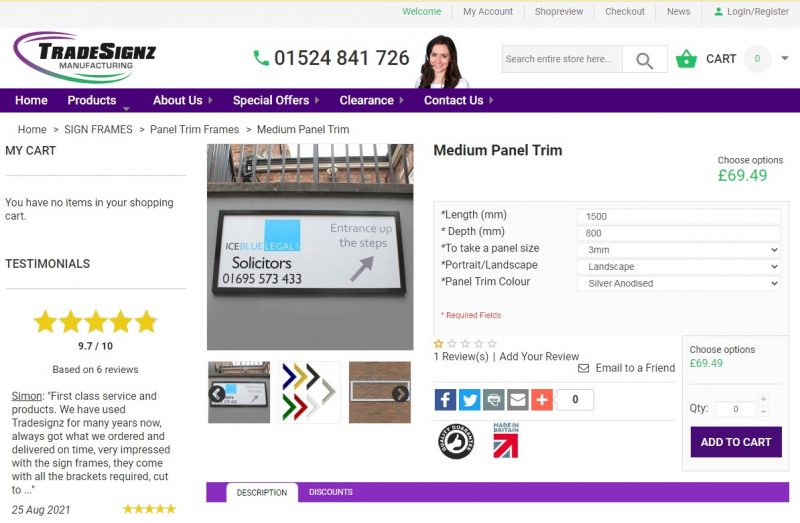This screenshot has height=523, width=800.
Task: Click the printer share icon
Action: [493, 400]
